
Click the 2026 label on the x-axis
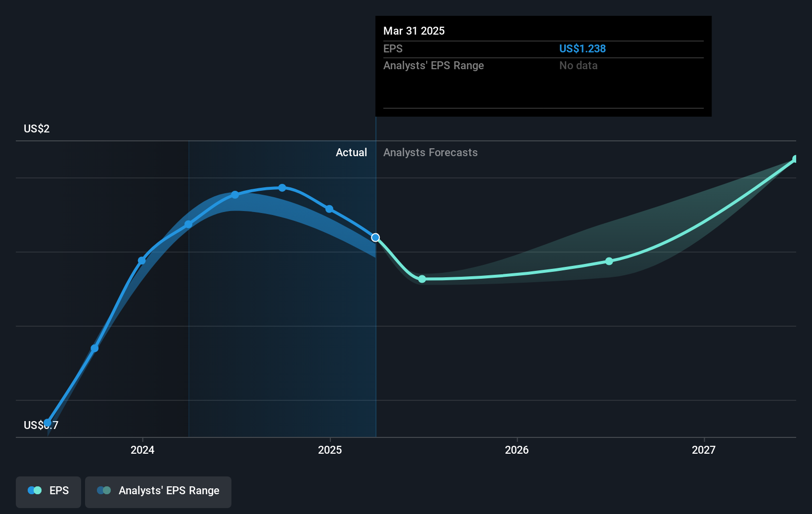coord(516,450)
